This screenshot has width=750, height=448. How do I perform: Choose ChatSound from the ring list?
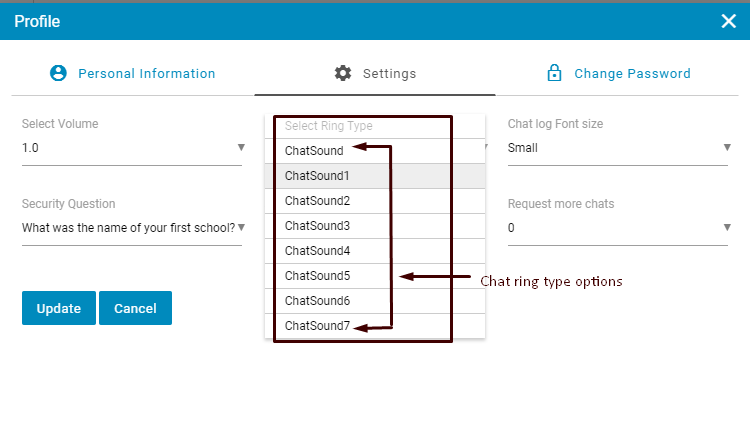314,151
